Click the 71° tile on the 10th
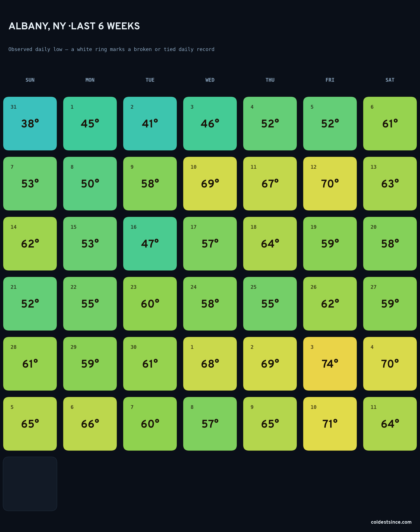The width and height of the screenshot is (420, 532). coord(330,424)
